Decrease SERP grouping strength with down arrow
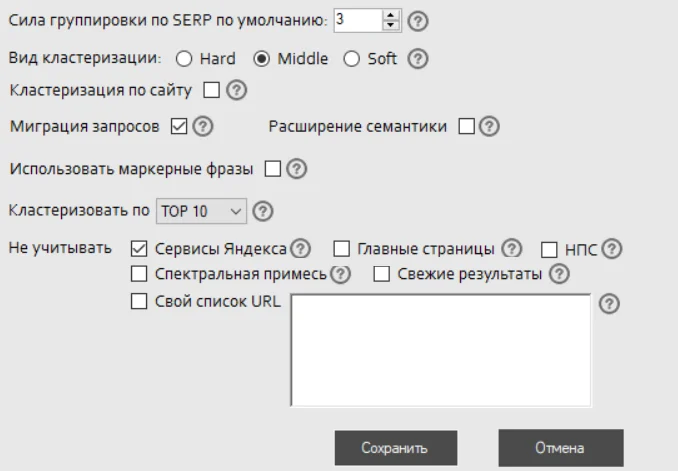 tap(391, 25)
